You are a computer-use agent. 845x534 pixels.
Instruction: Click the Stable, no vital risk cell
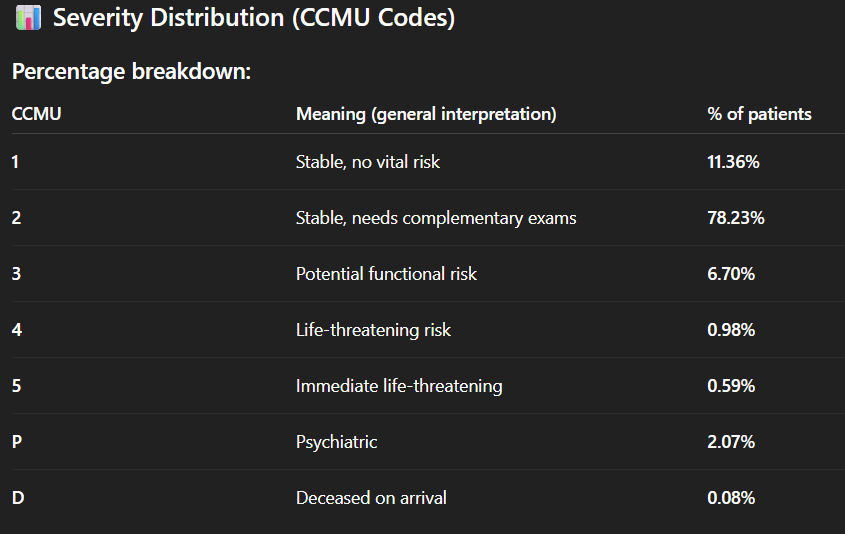click(x=368, y=162)
